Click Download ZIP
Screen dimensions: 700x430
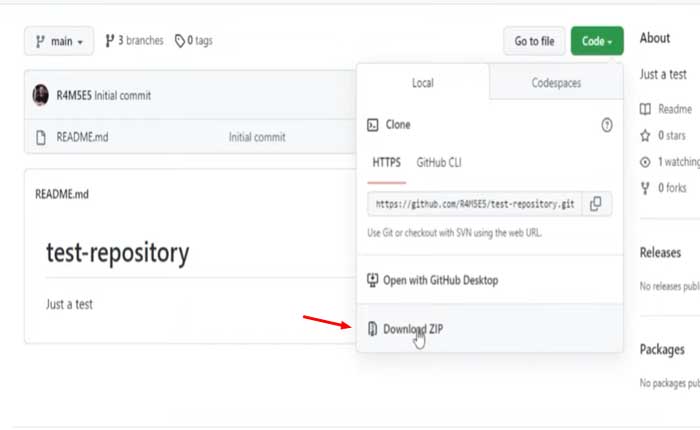coord(490,329)
